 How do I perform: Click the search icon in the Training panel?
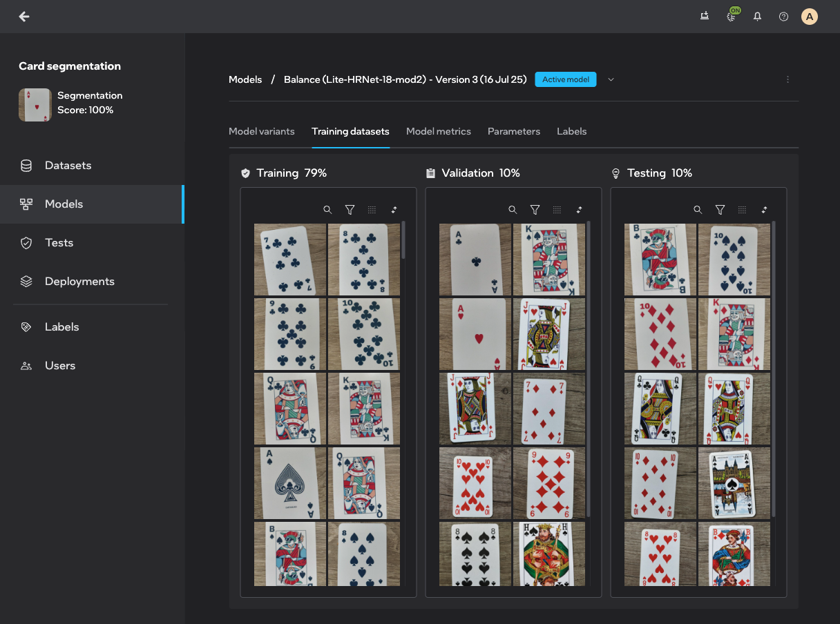click(327, 210)
